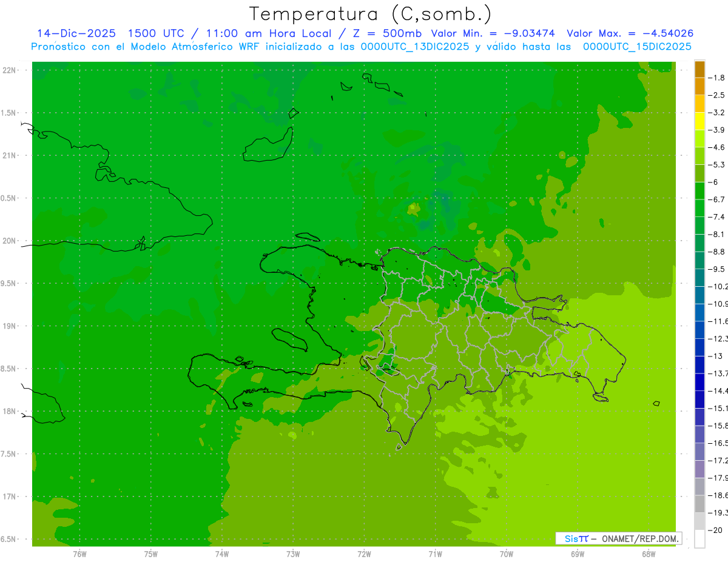
Task: Click the '22N' latitude label
Action: 9,70
